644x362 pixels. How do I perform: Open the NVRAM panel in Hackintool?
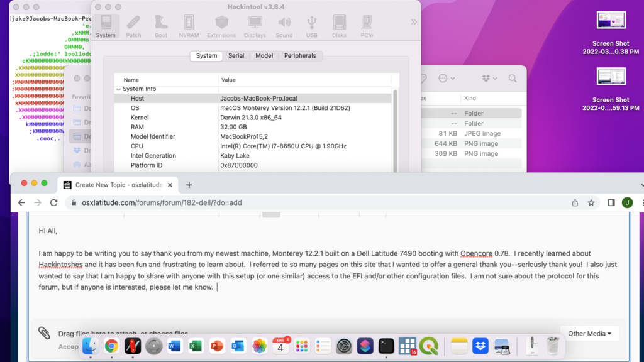coord(189,26)
